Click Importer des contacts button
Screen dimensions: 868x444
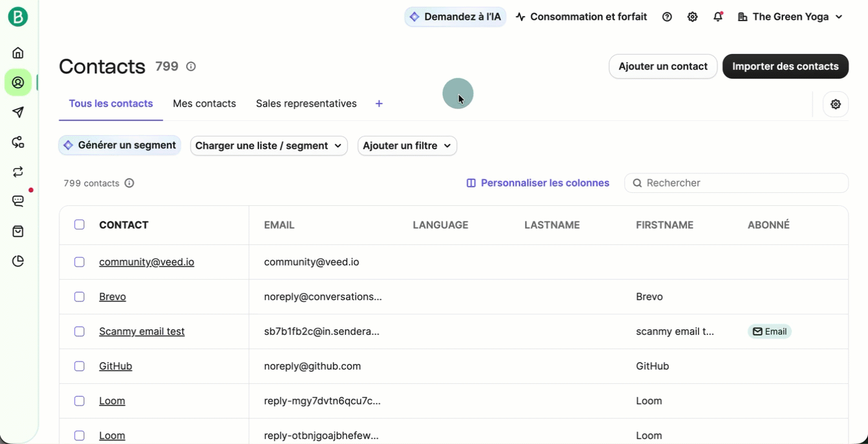[786, 66]
